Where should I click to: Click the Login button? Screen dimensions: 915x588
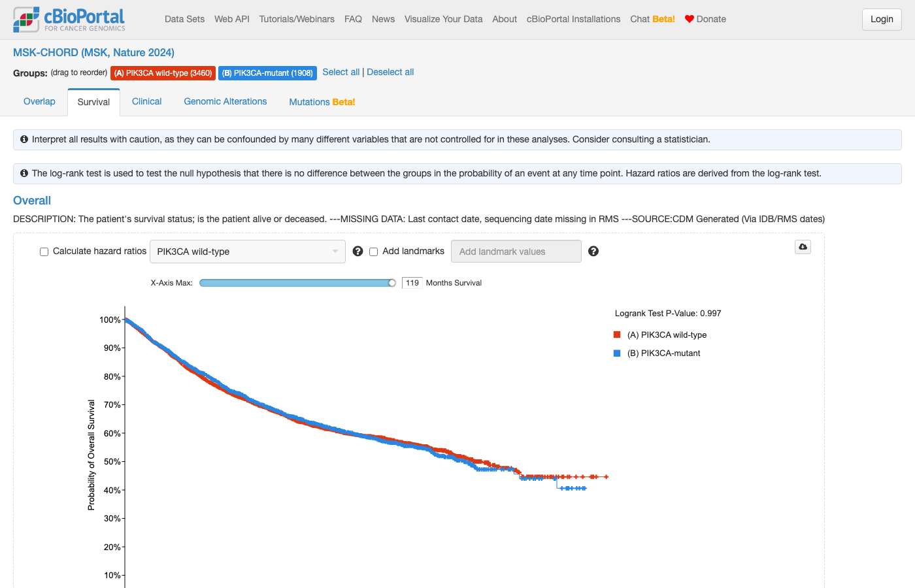click(x=882, y=20)
